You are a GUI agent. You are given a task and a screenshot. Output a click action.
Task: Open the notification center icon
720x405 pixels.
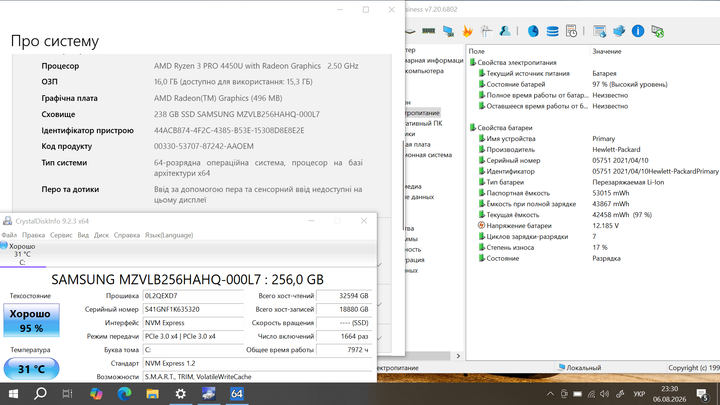(x=702, y=394)
